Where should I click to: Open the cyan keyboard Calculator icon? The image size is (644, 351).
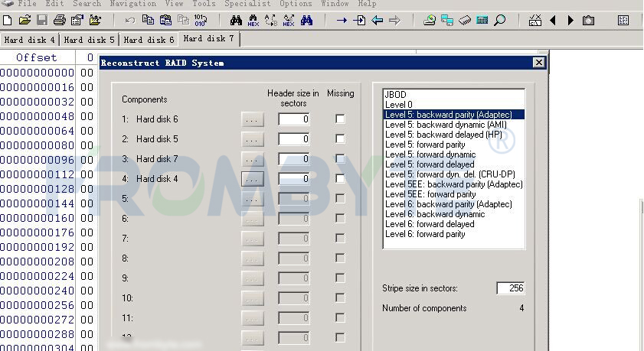(482, 20)
